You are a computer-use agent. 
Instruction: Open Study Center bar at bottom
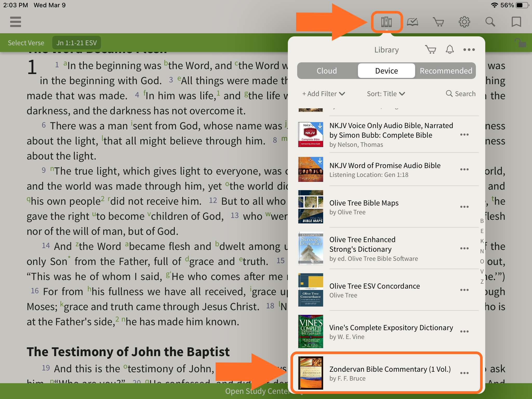coord(266,391)
